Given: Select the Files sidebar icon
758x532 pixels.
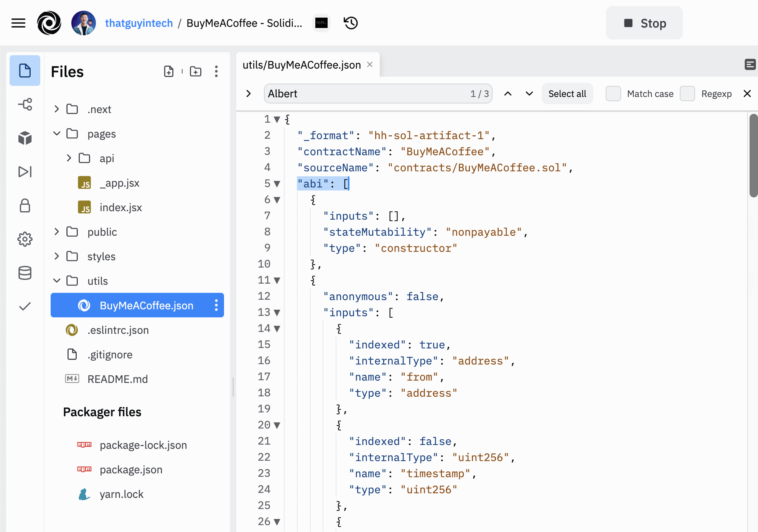Looking at the screenshot, I should (25, 71).
